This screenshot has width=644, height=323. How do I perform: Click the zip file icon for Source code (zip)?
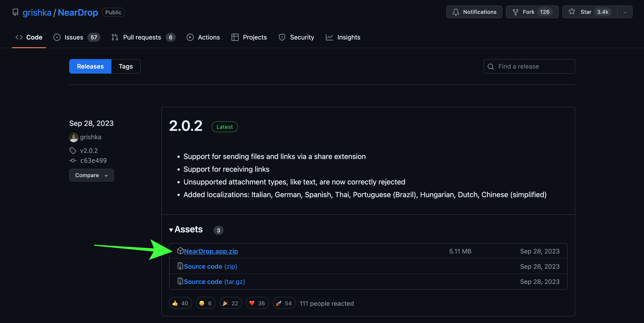click(x=180, y=266)
